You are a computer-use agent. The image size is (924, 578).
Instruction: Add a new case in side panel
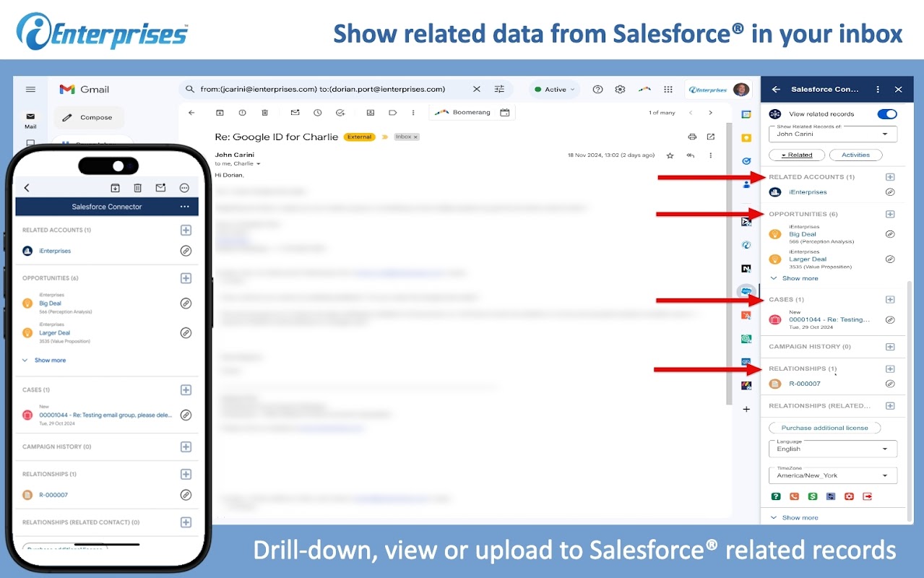890,300
